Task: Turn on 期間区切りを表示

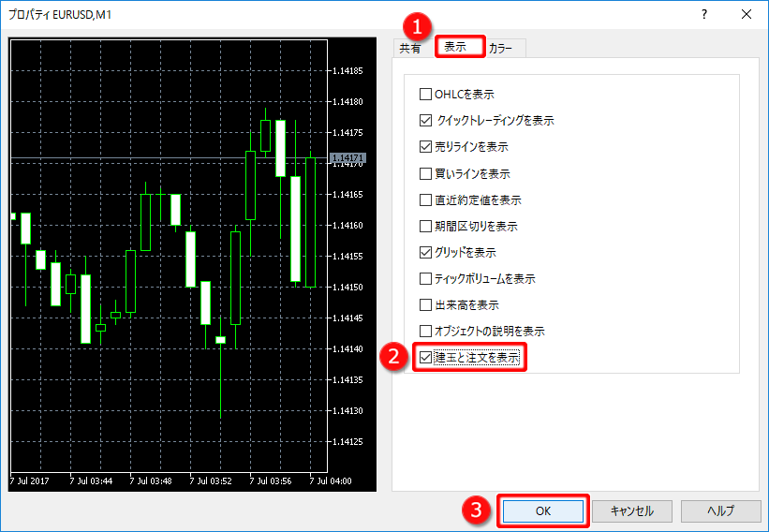Action: pos(426,226)
